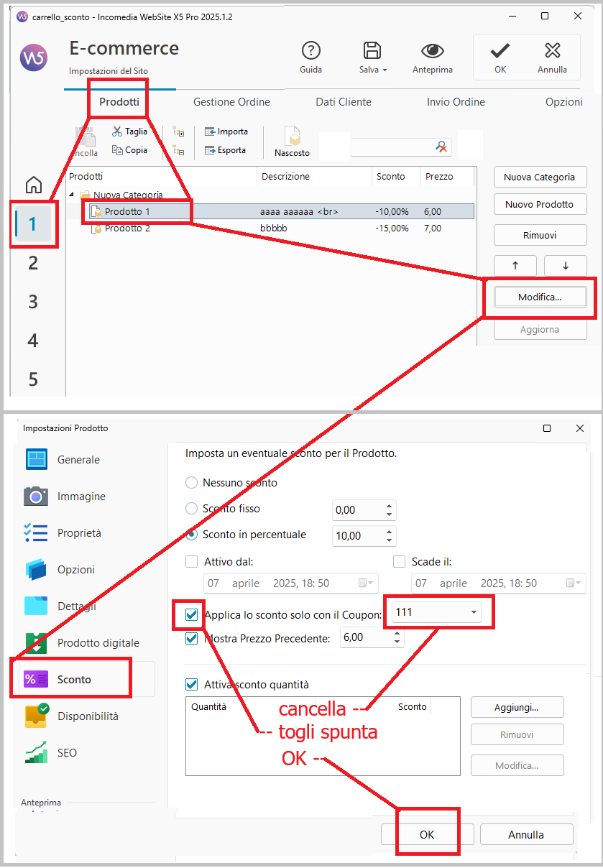Collapse the Nuova Categoria tree node
This screenshot has height=868, width=603.
coord(72,195)
